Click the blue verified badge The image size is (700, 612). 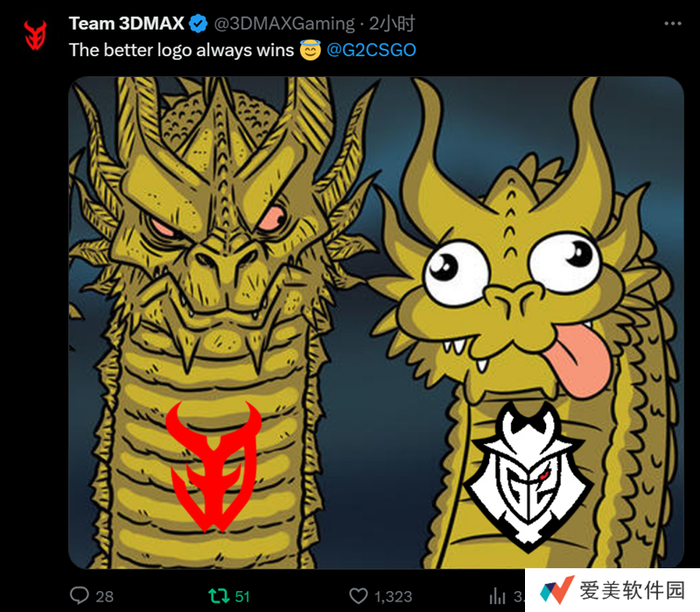click(199, 24)
